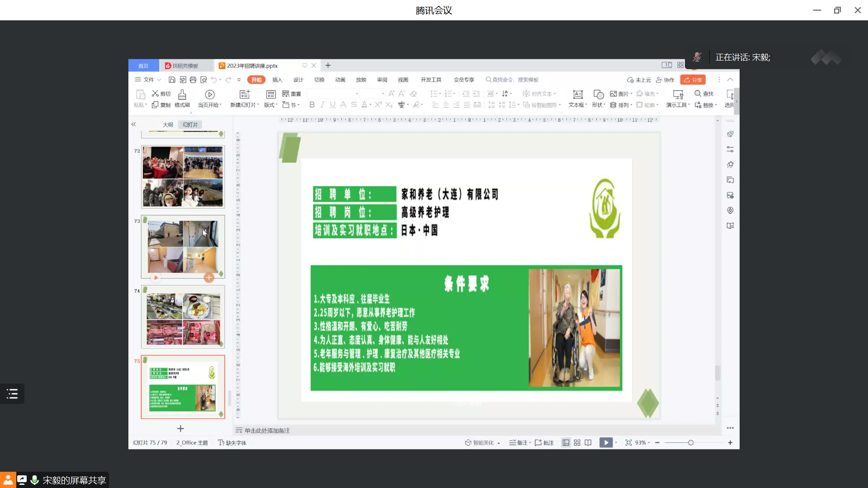
Task: Click the zoom slider handle
Action: (x=691, y=443)
